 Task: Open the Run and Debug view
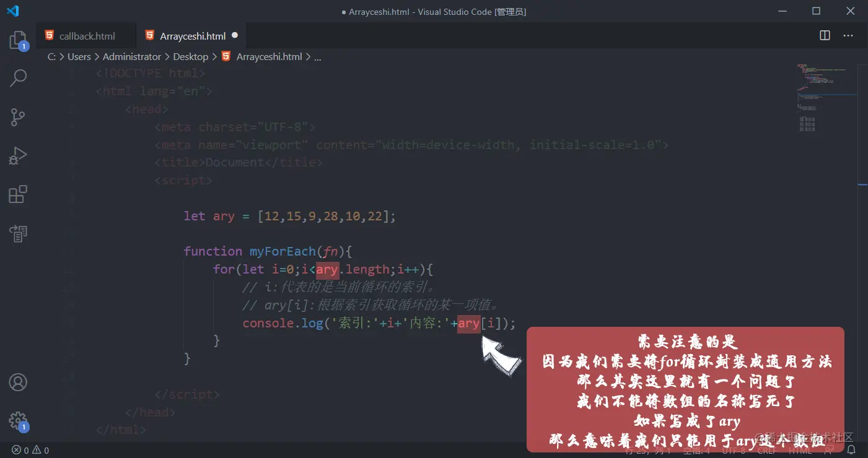18,156
